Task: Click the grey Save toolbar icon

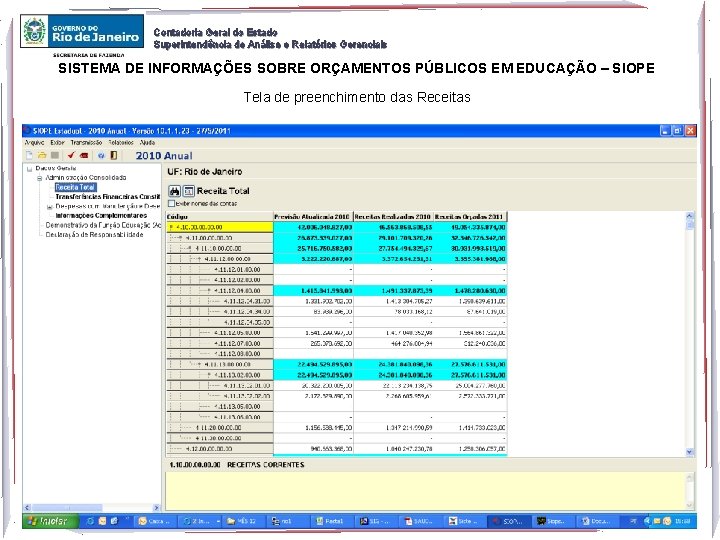Action: click(55, 156)
